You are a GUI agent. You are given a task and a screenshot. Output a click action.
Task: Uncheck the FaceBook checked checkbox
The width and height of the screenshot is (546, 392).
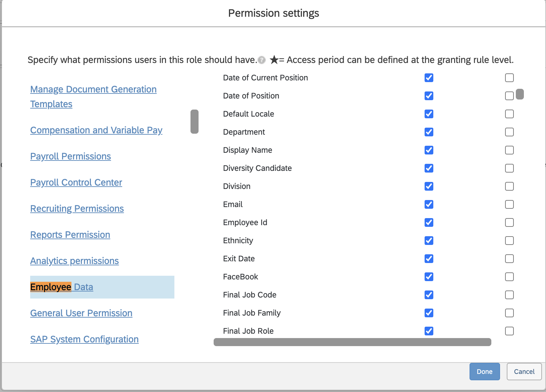(429, 277)
